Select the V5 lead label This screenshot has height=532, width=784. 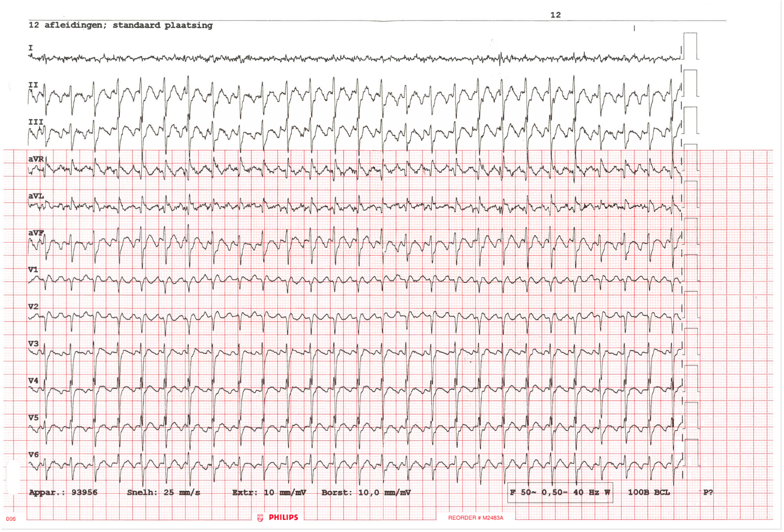(x=33, y=418)
